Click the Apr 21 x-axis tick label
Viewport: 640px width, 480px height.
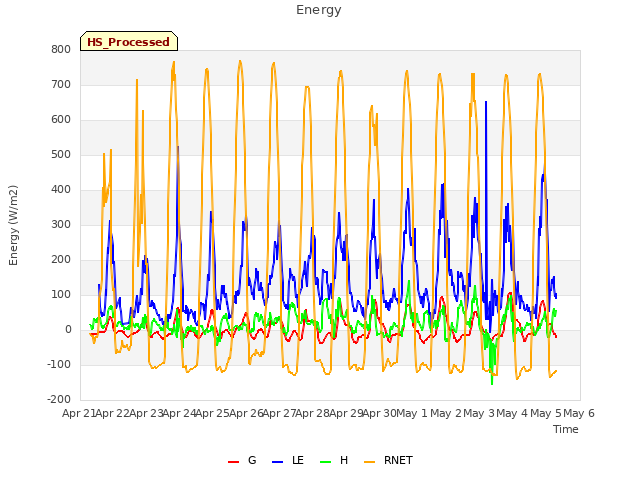point(79,413)
